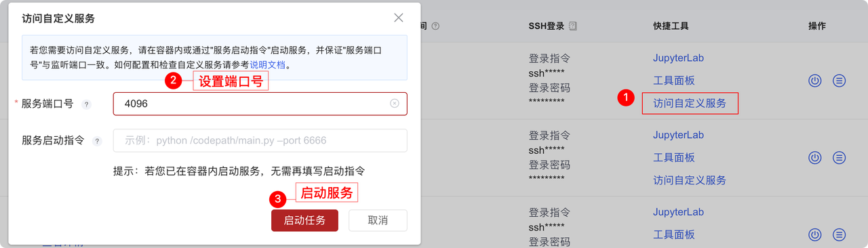The image size is (868, 248).
Task: Focus the 服务启动指令 input field
Action: point(260,140)
